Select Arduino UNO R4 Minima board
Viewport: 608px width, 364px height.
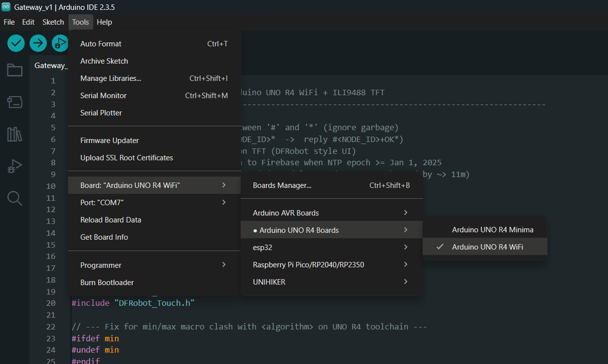pos(492,230)
